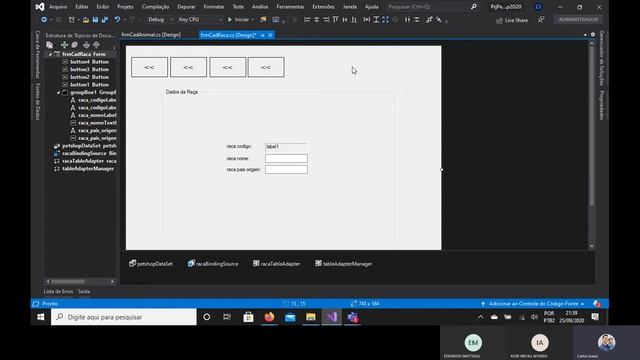Close the frmCadRaca.cs [Design] tab
This screenshot has width=640, height=360.
(x=270, y=35)
